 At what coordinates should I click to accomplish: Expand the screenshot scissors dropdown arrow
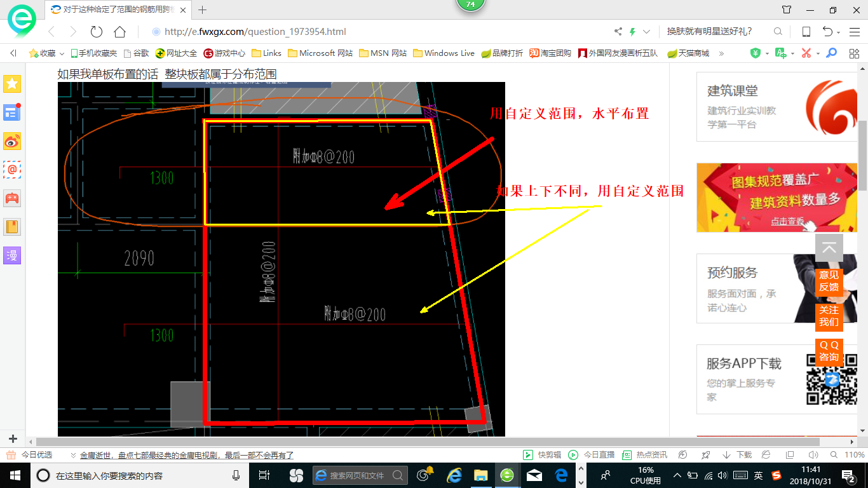818,53
